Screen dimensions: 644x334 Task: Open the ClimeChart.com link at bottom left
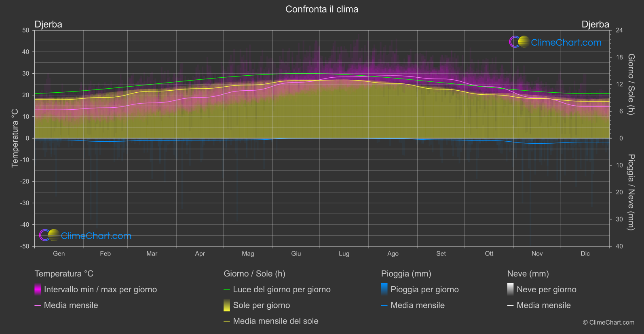(x=96, y=236)
